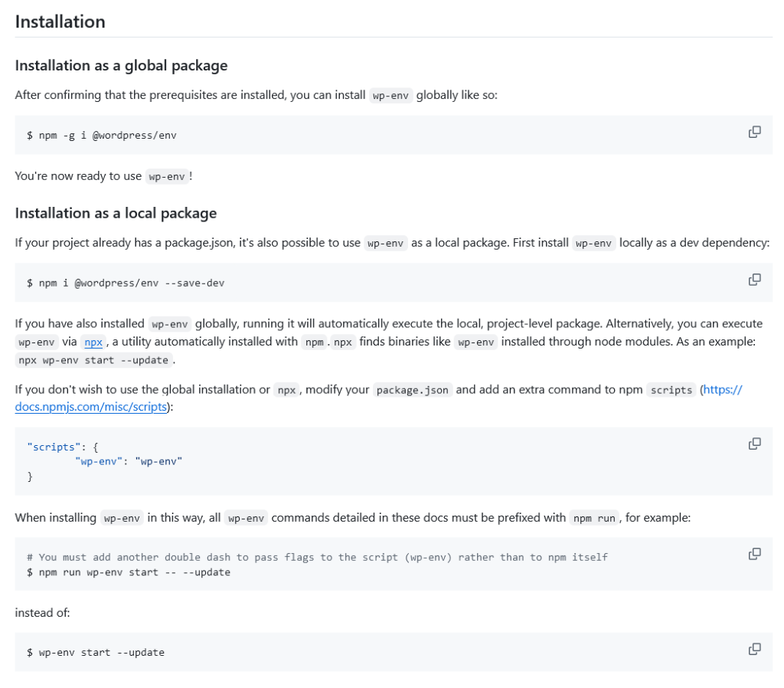The width and height of the screenshot is (784, 688).
Task: Click the "wp-env": "wp-env" line in JSON block
Action: (129, 461)
